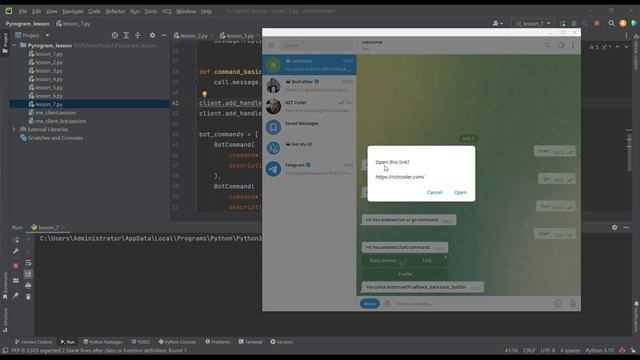The height and width of the screenshot is (360, 640).
Task: Click the Profile inline bot button
Action: [404, 274]
